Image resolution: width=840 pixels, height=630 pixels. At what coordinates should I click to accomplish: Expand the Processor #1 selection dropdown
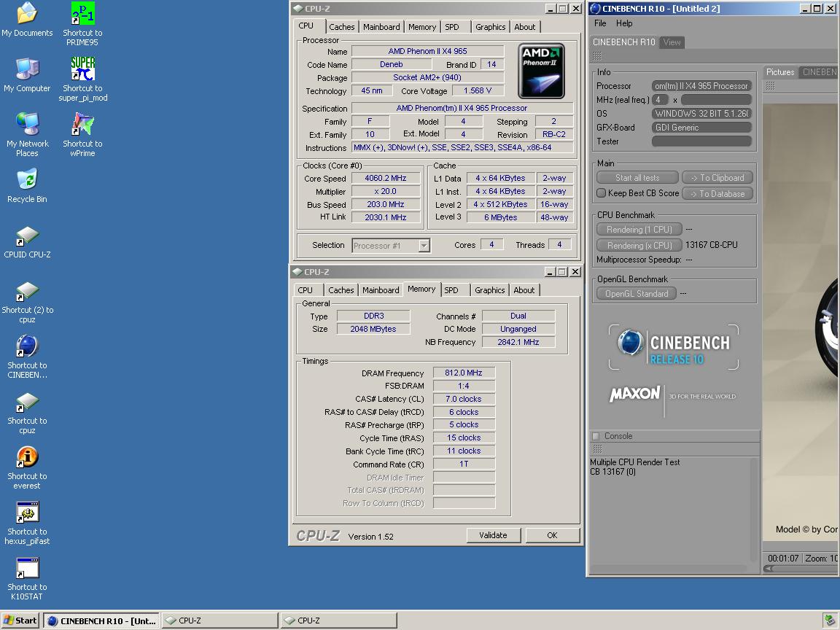pos(424,246)
